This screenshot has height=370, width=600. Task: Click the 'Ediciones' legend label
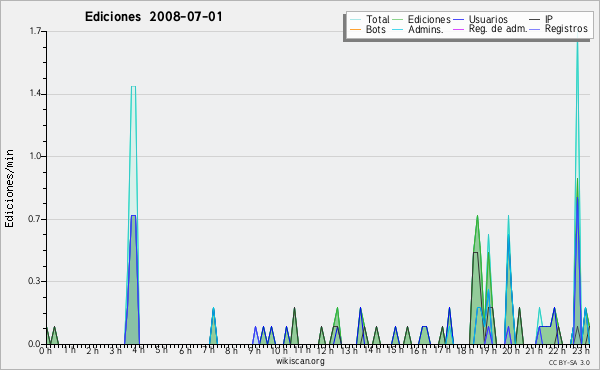coord(429,19)
